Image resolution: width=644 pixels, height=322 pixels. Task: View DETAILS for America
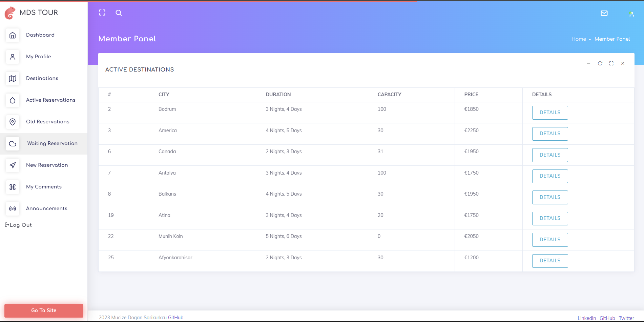coord(550,134)
